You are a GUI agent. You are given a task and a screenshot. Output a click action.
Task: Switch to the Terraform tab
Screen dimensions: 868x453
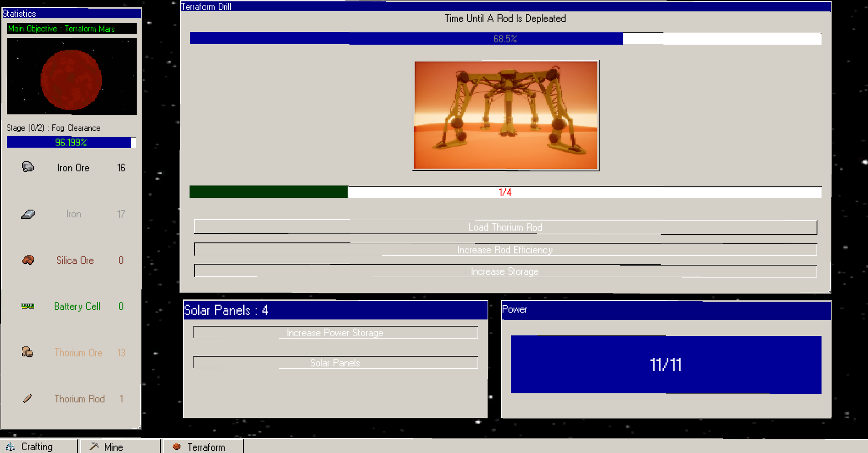(x=203, y=447)
